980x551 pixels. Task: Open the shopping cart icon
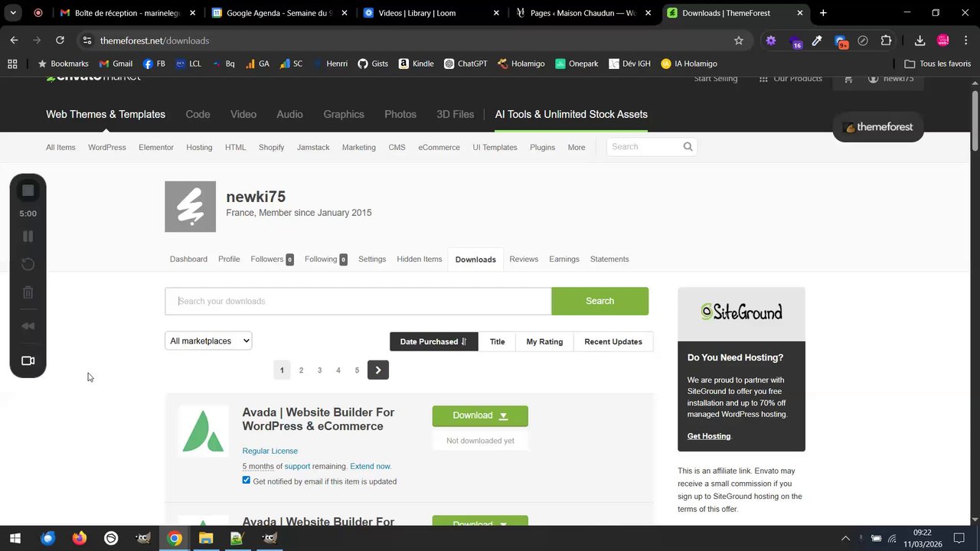tap(848, 79)
